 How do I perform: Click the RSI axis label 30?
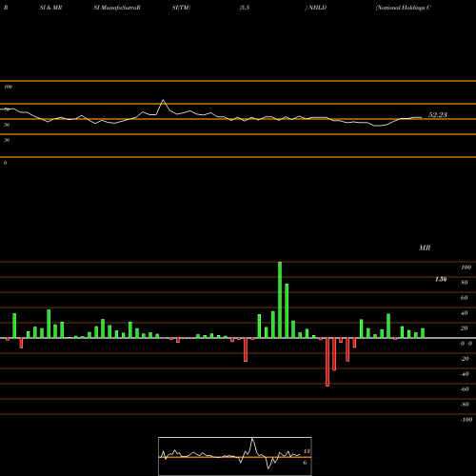click(7, 140)
